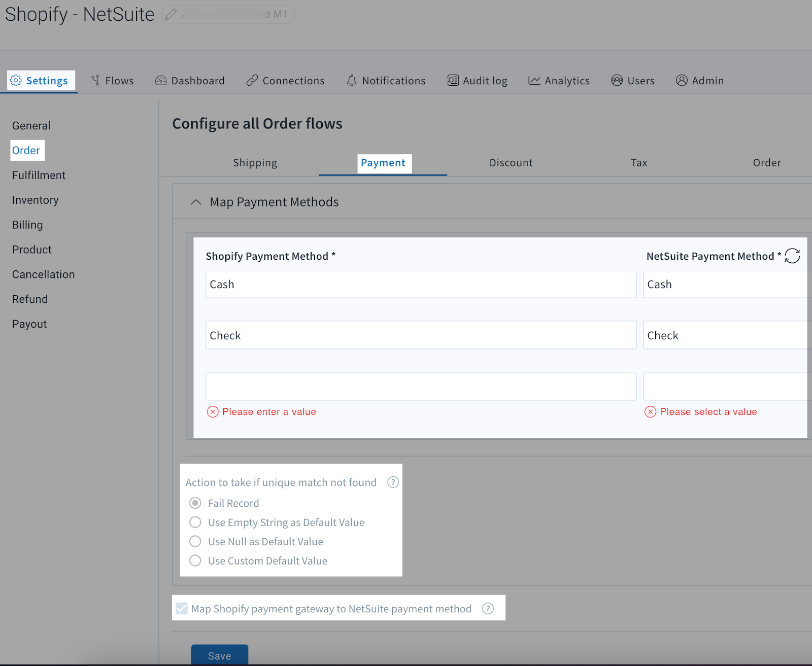Image resolution: width=812 pixels, height=666 pixels.
Task: Open Billing settings in sidebar
Action: point(27,225)
